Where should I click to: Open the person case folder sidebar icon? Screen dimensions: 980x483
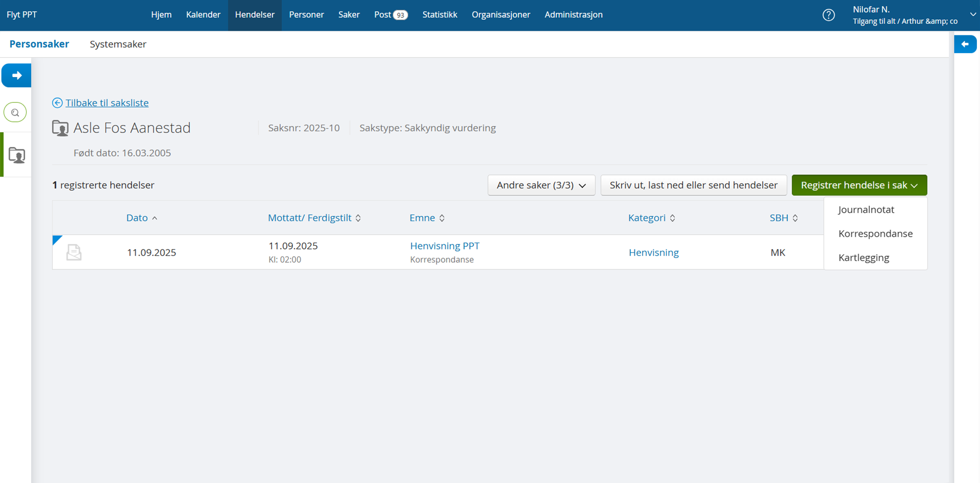pyautogui.click(x=17, y=155)
